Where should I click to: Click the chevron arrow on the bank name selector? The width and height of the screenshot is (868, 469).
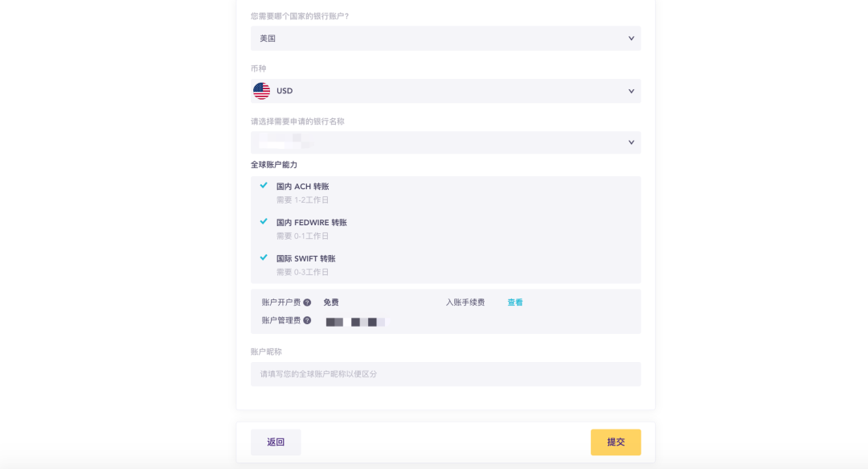point(631,142)
